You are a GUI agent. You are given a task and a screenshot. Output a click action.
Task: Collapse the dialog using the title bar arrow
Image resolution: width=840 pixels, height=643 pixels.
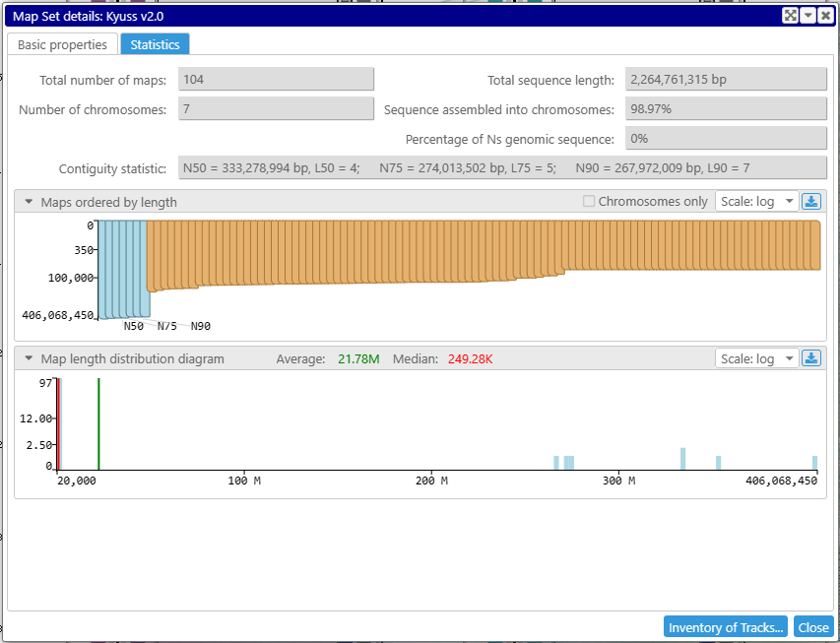click(x=808, y=16)
